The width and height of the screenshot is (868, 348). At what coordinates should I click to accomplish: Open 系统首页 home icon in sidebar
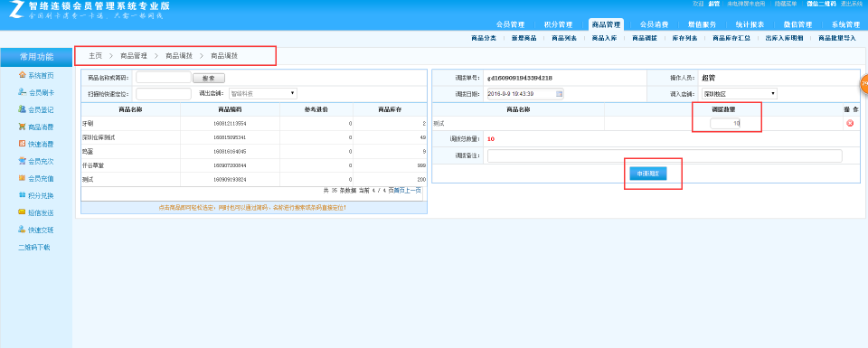22,75
